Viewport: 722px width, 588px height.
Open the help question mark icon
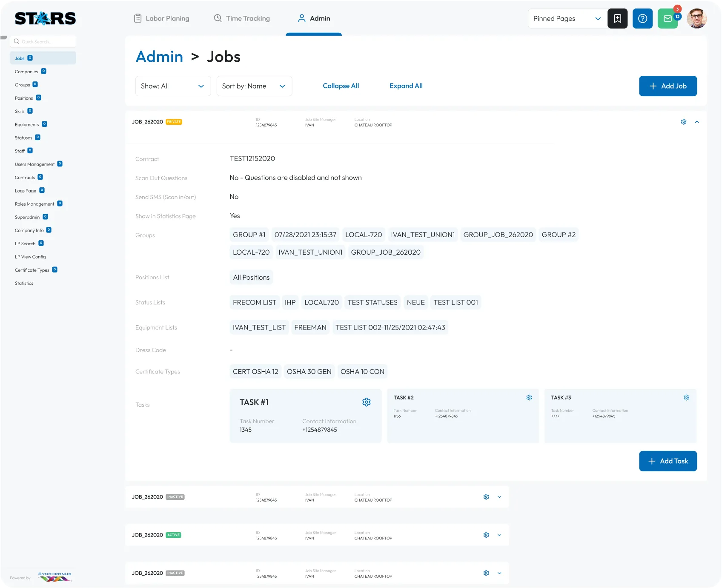(x=642, y=19)
